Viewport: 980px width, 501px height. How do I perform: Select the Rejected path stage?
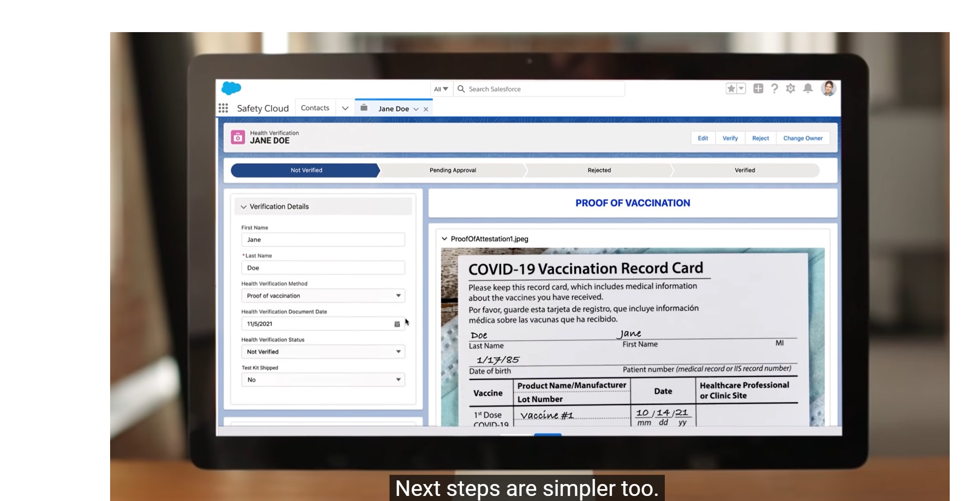599,170
